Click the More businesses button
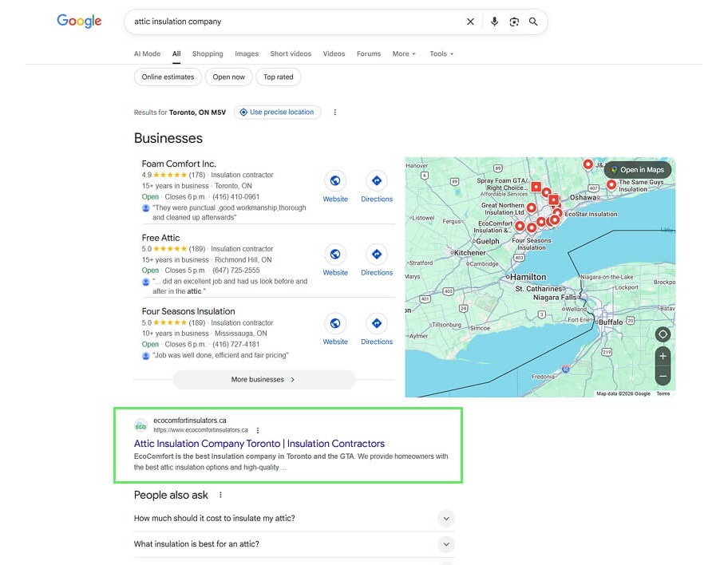 [x=263, y=380]
